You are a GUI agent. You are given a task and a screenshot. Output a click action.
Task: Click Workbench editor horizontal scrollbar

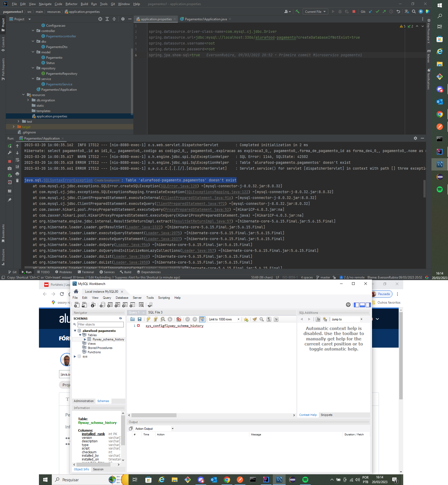pyautogui.click(x=154, y=415)
